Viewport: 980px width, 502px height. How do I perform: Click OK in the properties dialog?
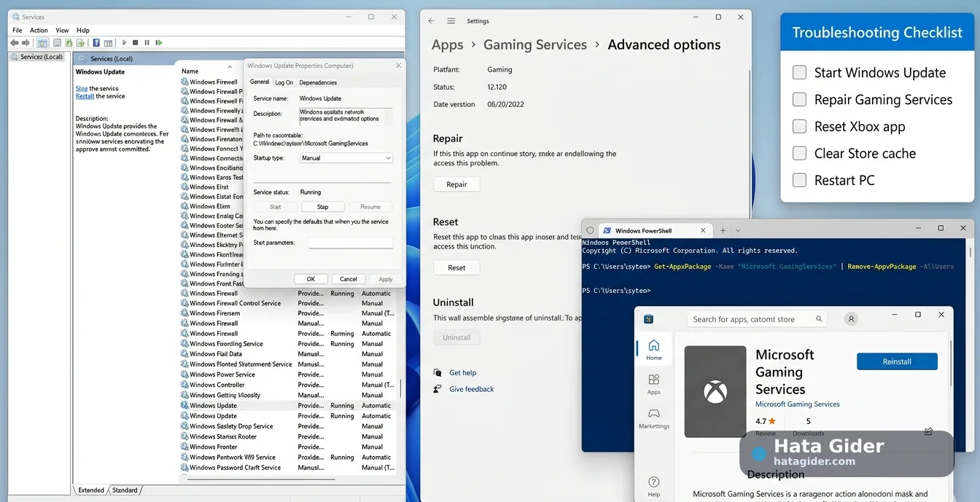pos(311,279)
